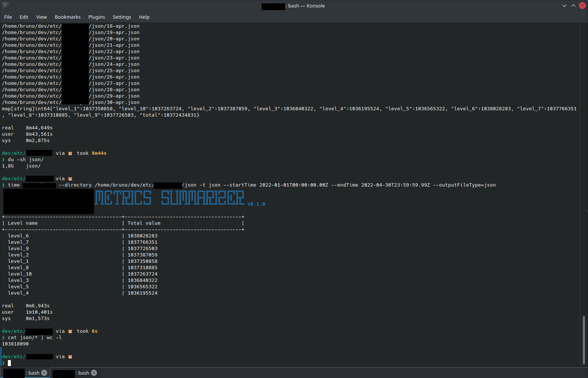Screen dimensions: 588x378
Task: Click the --outputFileType=json argument
Action: (464, 185)
